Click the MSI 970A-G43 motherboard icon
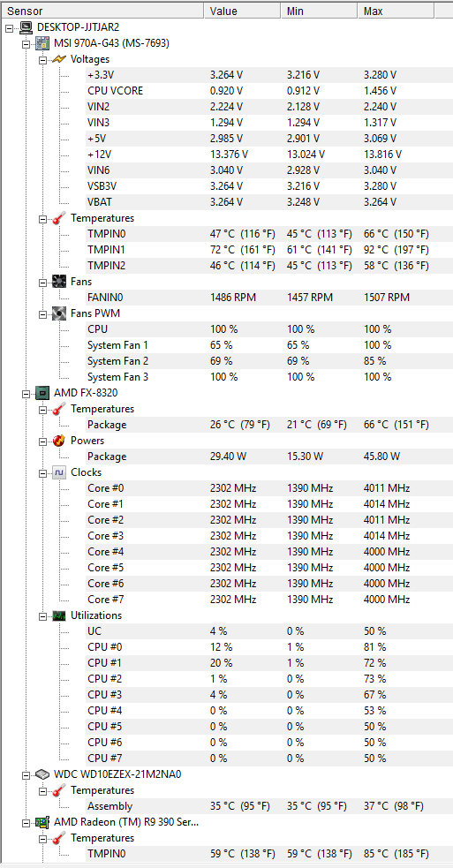 click(x=42, y=43)
